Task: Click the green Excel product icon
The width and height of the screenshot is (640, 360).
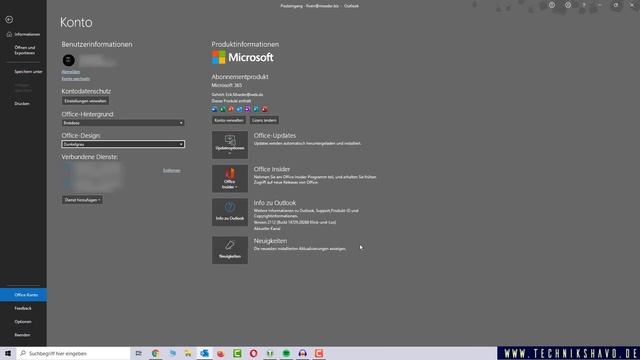Action: pos(223,109)
